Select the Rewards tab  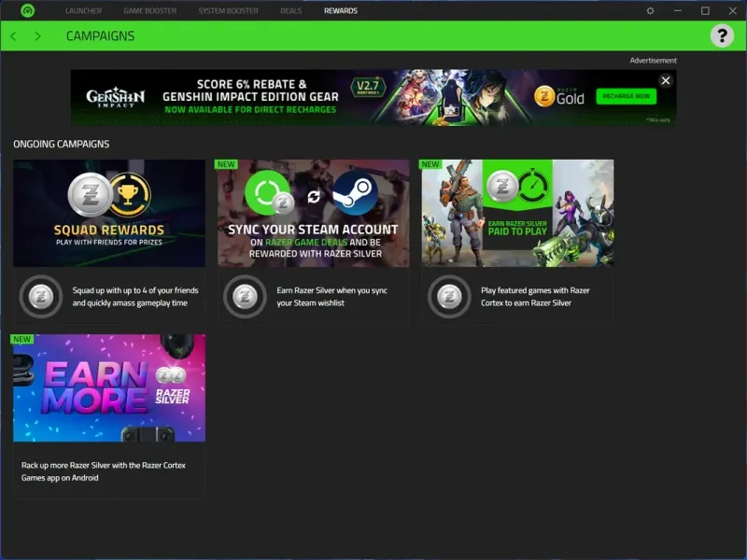coord(341,10)
